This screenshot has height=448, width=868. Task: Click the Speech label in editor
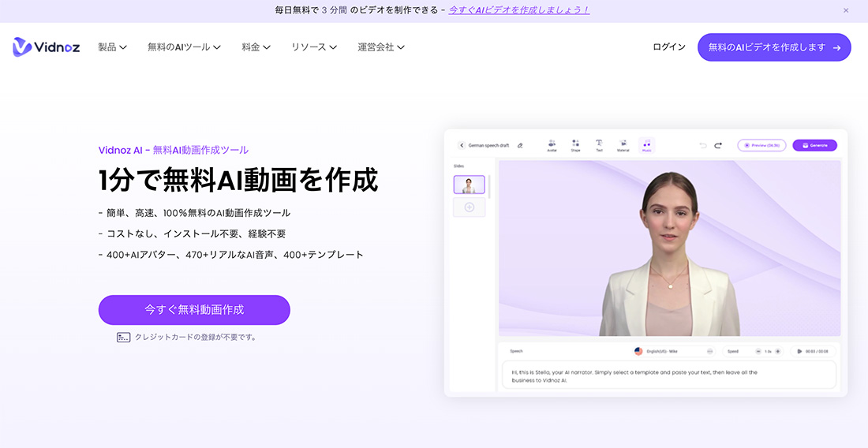[516, 351]
